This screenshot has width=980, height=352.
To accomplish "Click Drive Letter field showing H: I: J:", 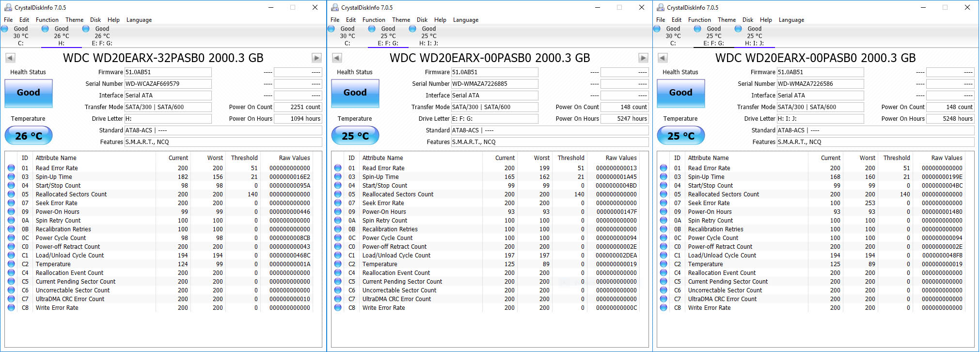I will [x=821, y=119].
